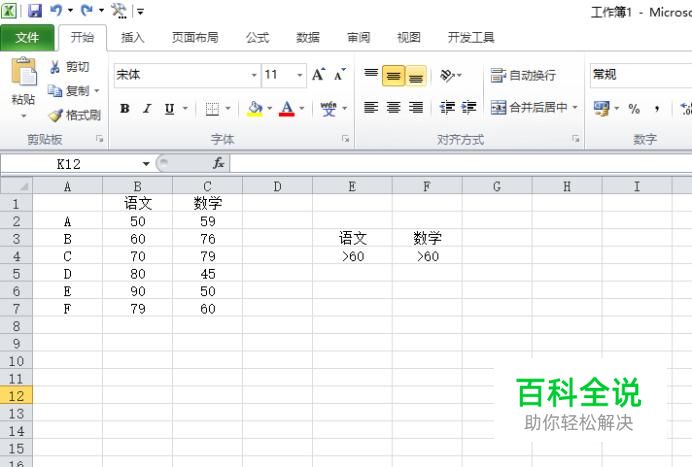Screen dimensions: 692x467
Task: Click the increase indent icon
Action: tap(469, 107)
